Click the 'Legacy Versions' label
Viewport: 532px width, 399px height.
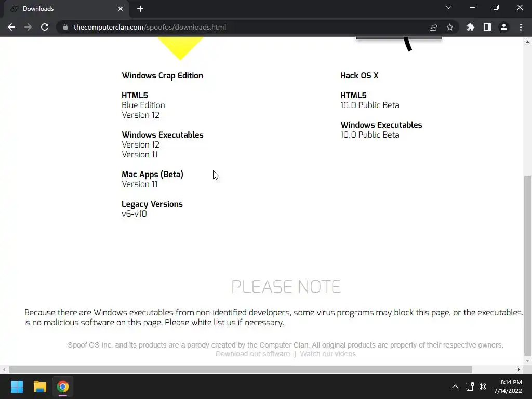[x=152, y=204]
